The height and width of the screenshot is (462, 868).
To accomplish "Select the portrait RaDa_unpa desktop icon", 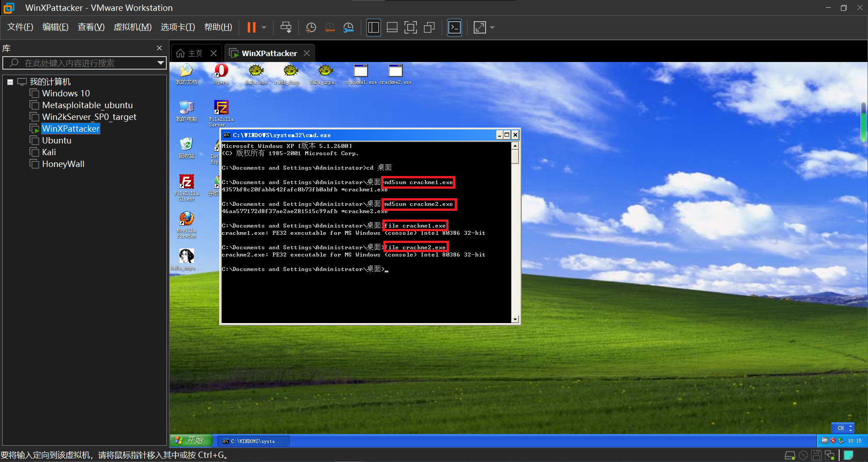I will [x=186, y=259].
